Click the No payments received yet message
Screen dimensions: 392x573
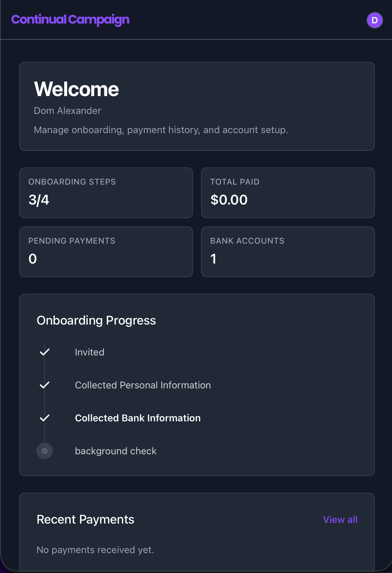coord(95,549)
